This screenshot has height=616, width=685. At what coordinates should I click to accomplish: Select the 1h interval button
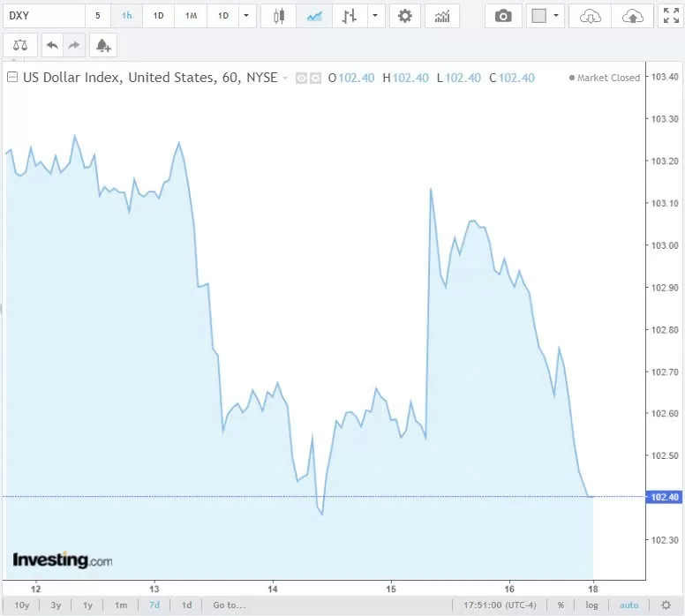[126, 16]
